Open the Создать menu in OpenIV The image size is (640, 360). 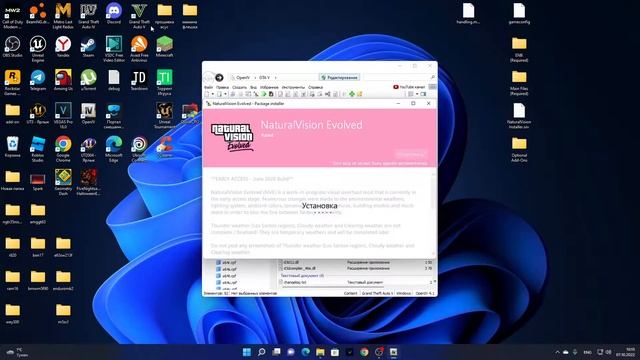[x=240, y=87]
